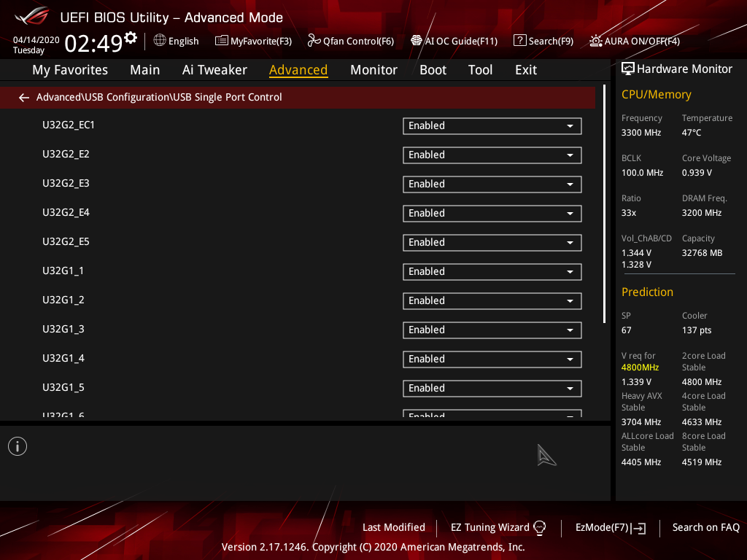Click the 02:49 clock display

[93, 43]
